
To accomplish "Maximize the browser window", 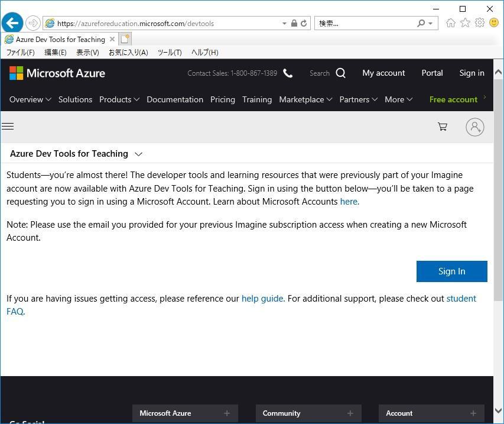I will pos(463,9).
